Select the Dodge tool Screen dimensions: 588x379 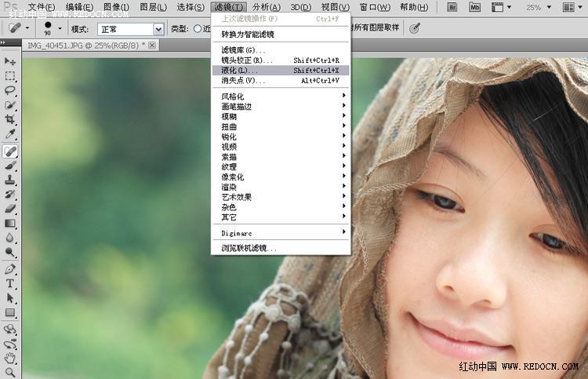(10, 252)
